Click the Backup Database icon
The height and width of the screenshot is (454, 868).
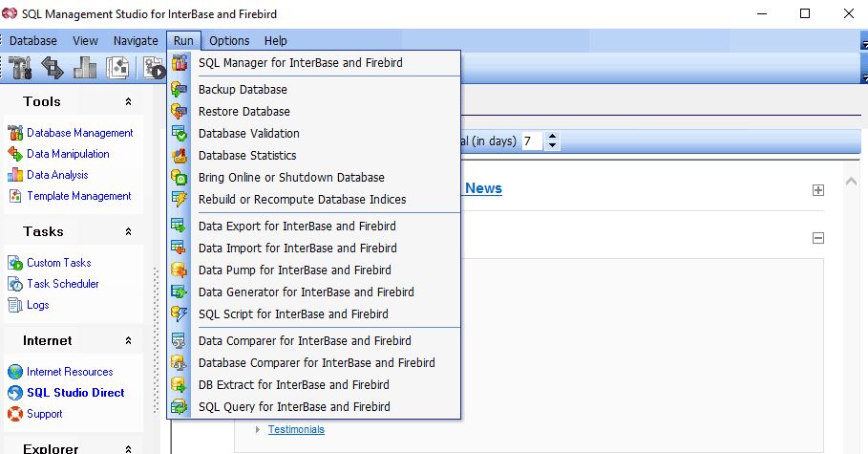coord(179,89)
